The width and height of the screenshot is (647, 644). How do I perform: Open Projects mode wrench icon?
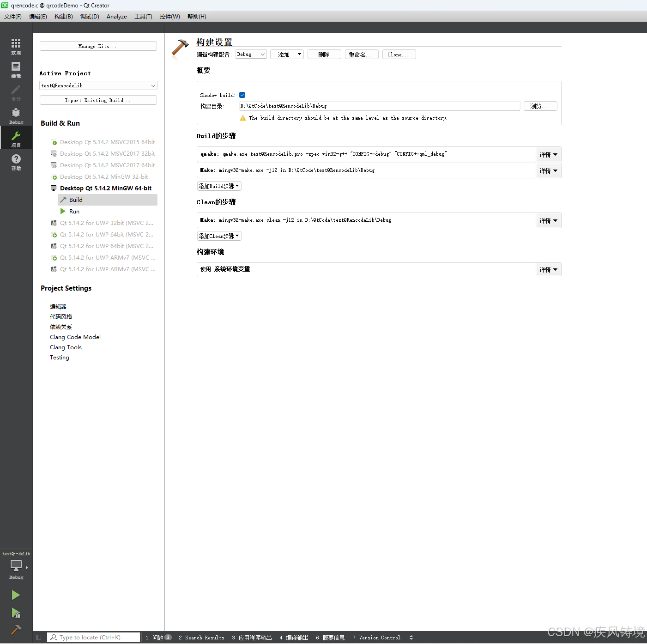(16, 138)
